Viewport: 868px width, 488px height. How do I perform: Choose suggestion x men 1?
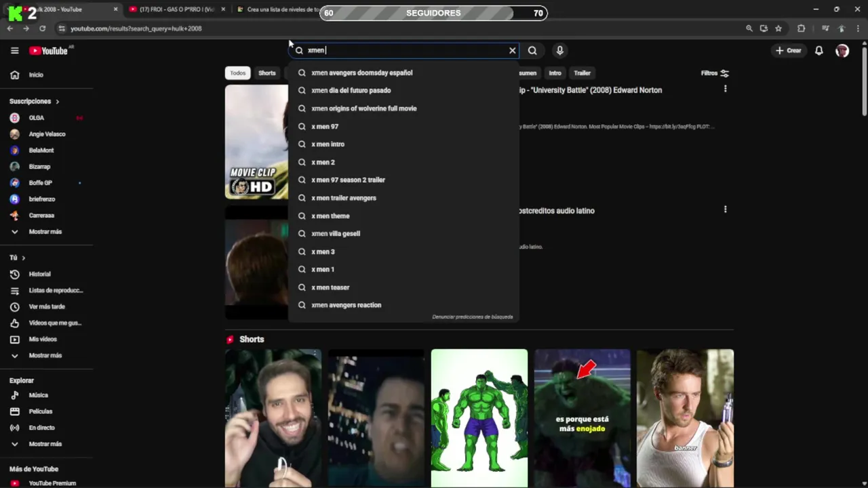[x=403, y=270]
